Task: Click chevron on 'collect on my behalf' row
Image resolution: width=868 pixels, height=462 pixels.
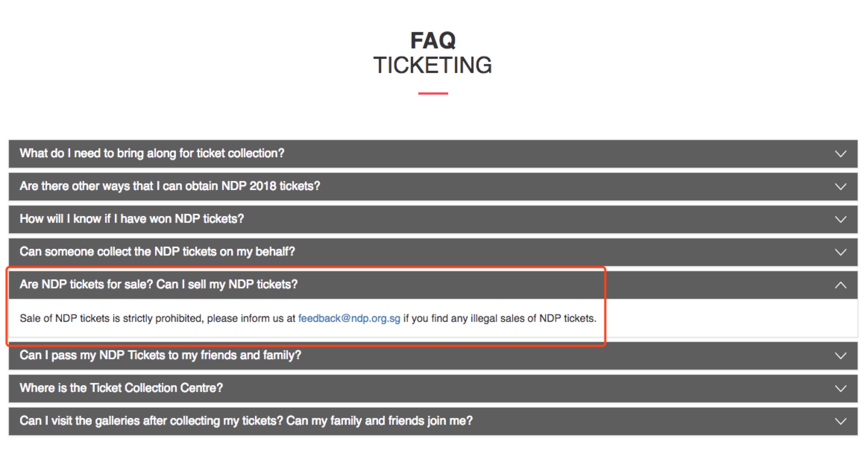Action: coord(840,252)
